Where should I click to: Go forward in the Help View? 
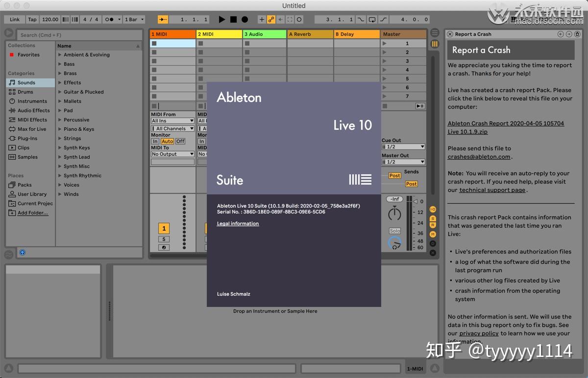(569, 34)
